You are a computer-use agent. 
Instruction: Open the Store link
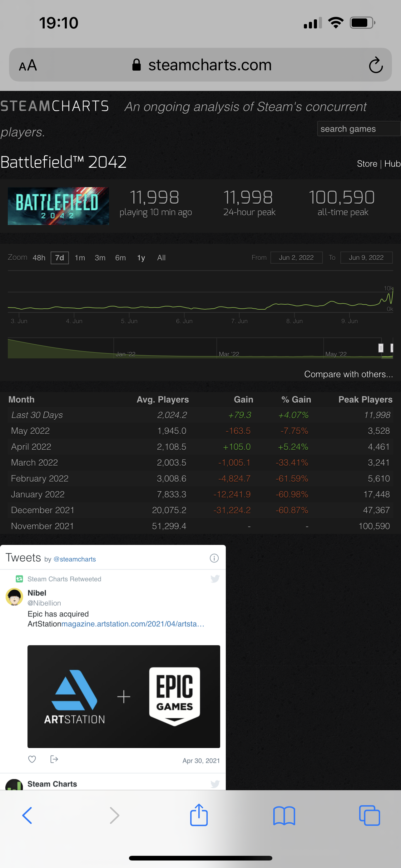[x=367, y=164]
